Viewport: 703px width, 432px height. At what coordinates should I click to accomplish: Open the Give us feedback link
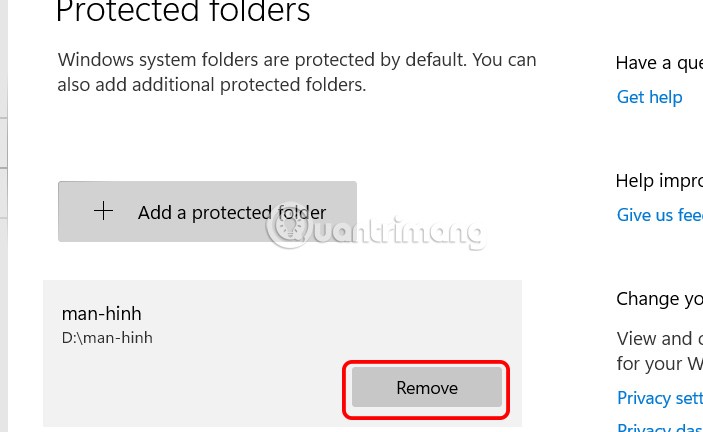659,215
